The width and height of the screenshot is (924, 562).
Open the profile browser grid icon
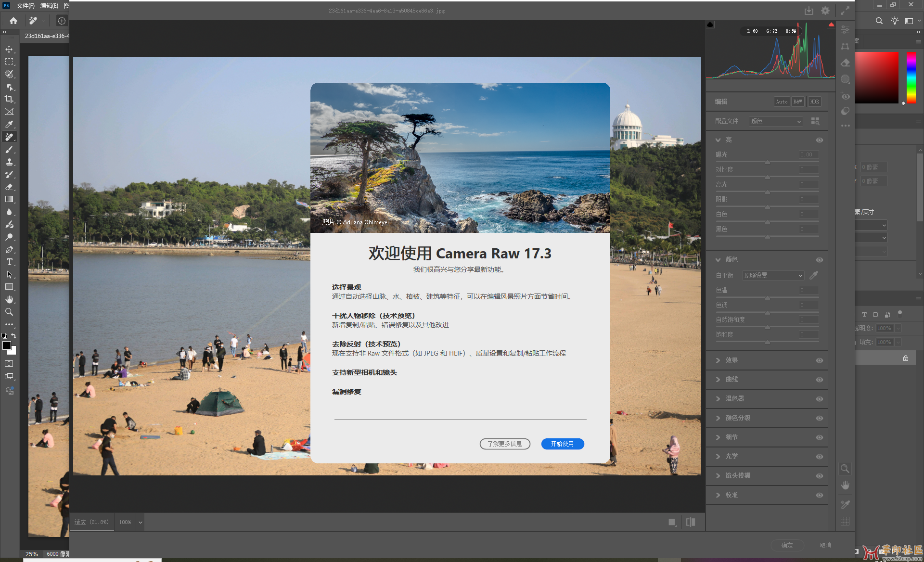[x=815, y=121]
